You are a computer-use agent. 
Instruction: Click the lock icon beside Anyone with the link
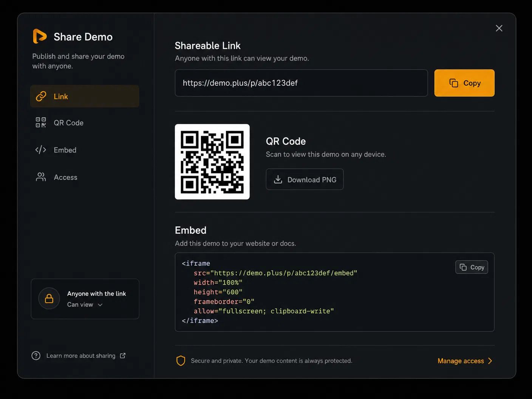[49, 298]
